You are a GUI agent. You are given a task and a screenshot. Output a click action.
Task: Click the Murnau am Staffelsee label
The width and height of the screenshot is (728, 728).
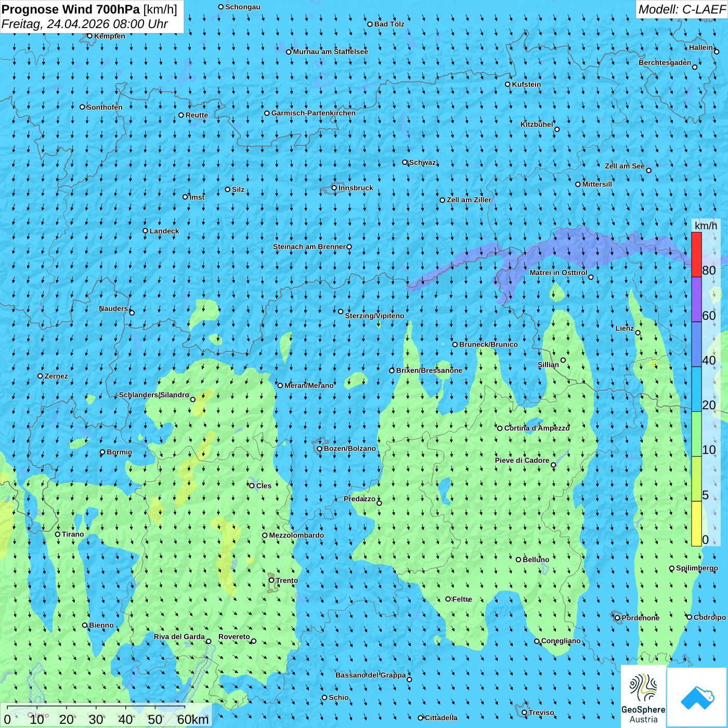(x=331, y=51)
